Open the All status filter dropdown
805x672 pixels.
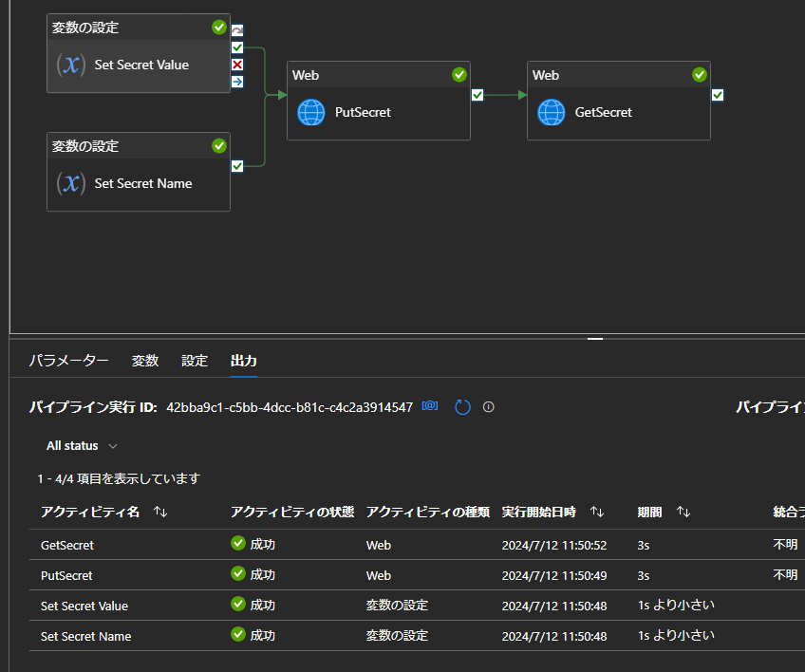[83, 445]
